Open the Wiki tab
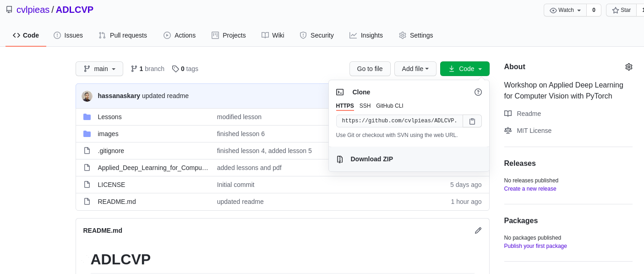 point(273,35)
